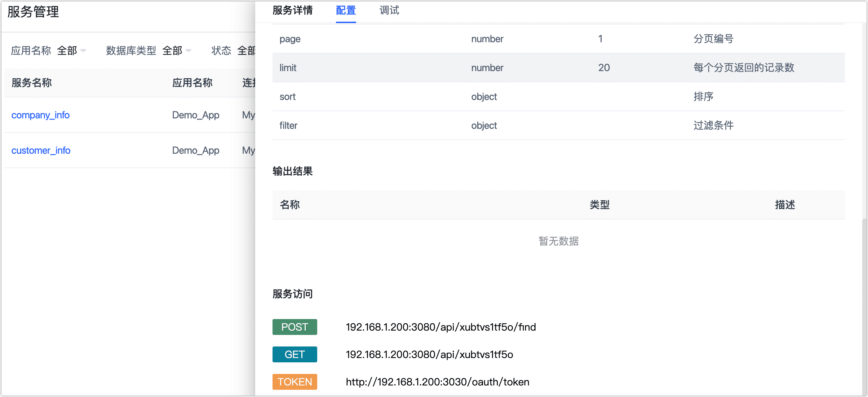Viewport: 868px width, 397px height.
Task: Expand the 数据库类型 filter dropdown
Action: [177, 51]
